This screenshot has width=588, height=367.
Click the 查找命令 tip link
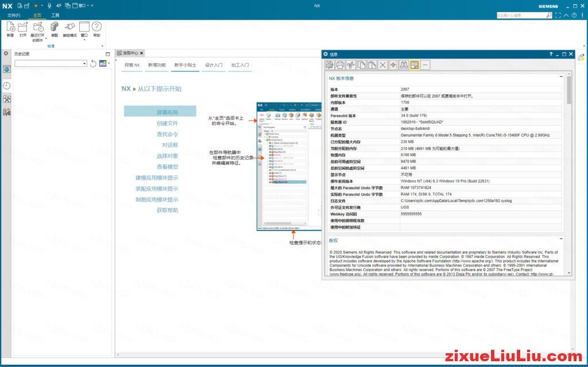[167, 134]
